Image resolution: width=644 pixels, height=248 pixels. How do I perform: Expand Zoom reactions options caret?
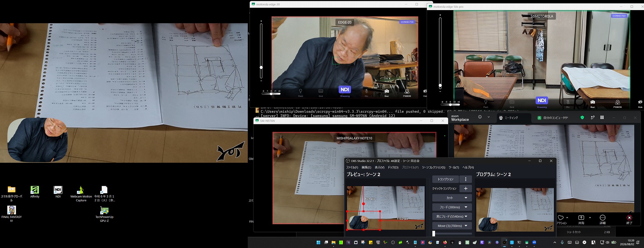[x=567, y=218]
